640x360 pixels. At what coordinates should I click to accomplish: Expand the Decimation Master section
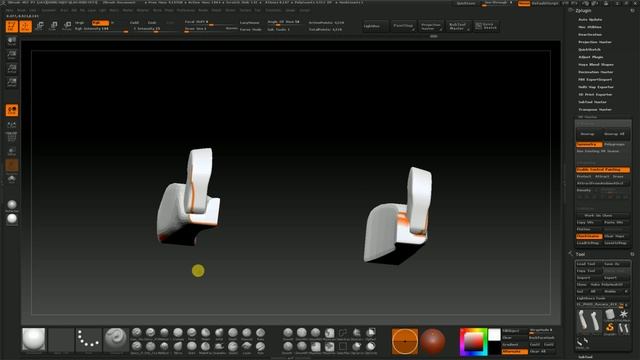(596, 72)
